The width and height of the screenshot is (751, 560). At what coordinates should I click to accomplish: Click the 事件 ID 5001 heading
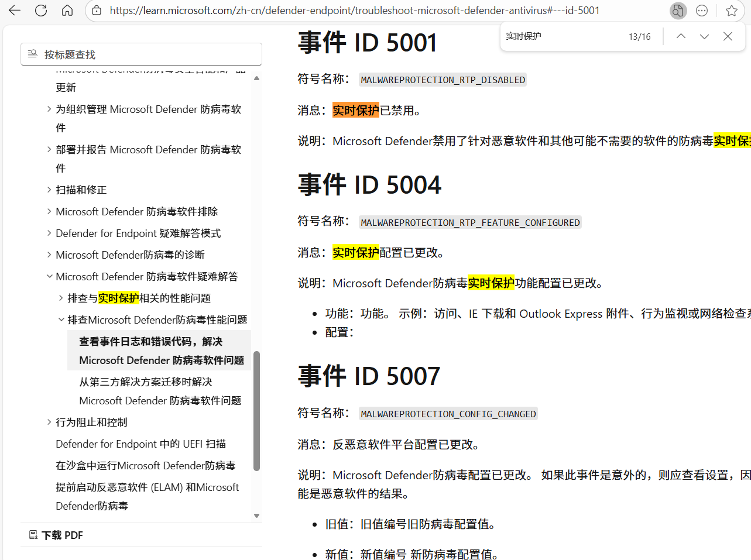(x=367, y=43)
